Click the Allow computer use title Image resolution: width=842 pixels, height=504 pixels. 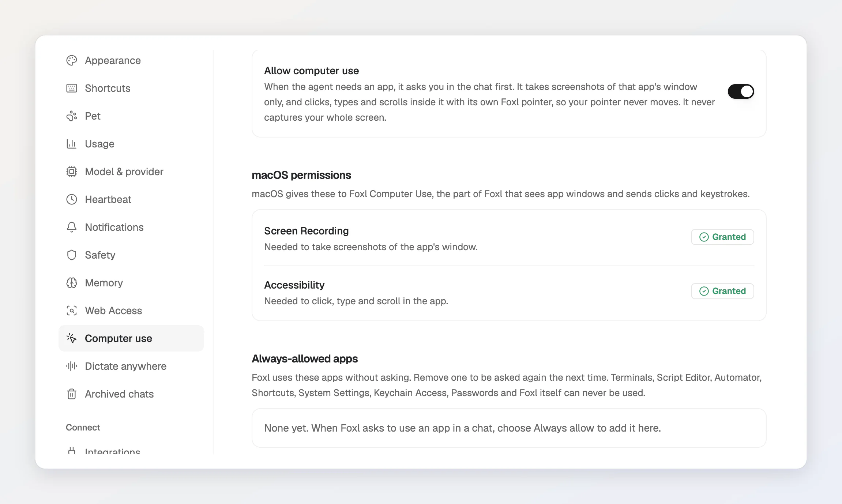(x=312, y=71)
